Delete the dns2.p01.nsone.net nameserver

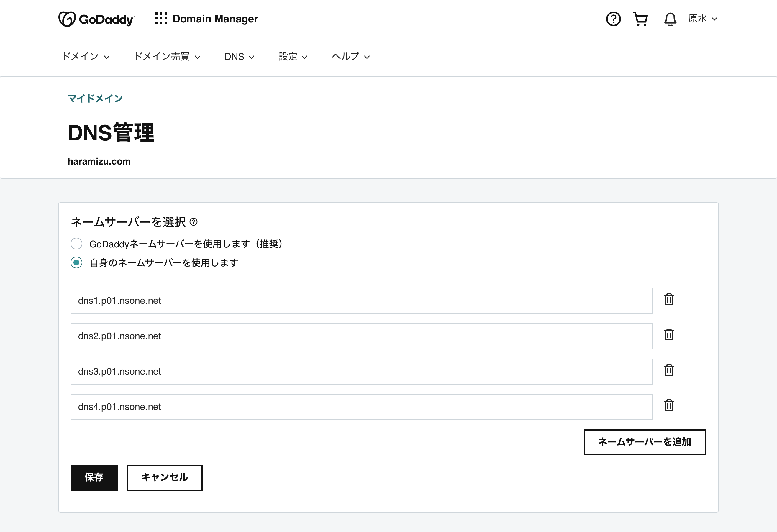tap(669, 334)
